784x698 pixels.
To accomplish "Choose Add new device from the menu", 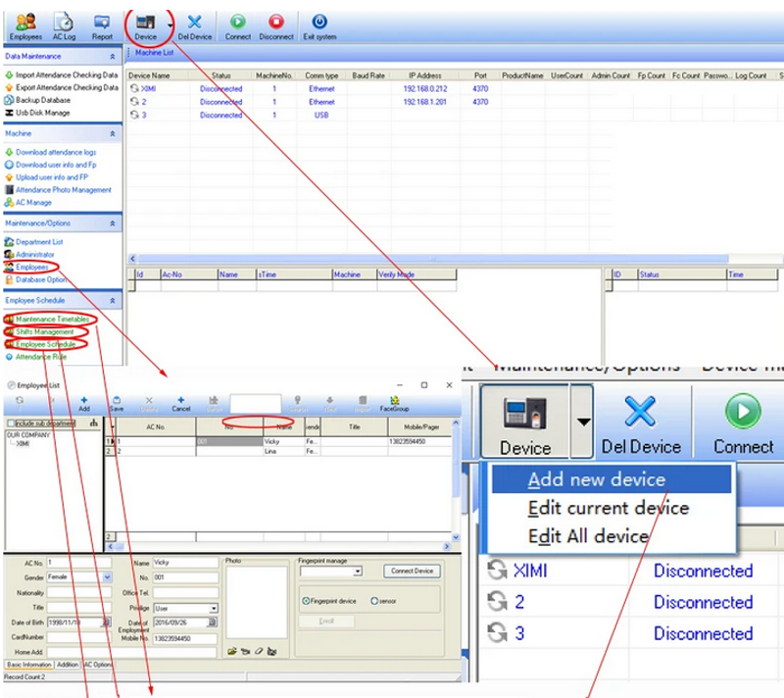I will pyautogui.click(x=611, y=479).
